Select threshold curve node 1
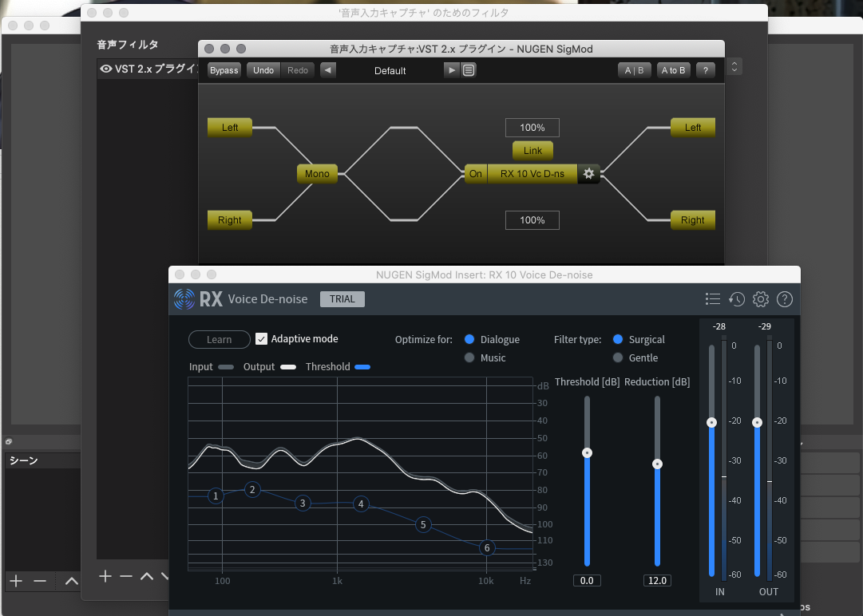The height and width of the screenshot is (616, 863). point(216,496)
